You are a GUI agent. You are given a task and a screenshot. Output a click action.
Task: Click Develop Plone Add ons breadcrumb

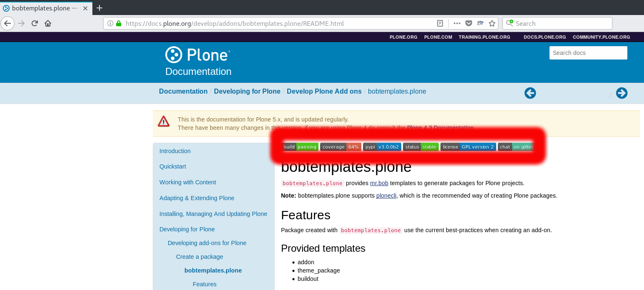click(x=324, y=91)
